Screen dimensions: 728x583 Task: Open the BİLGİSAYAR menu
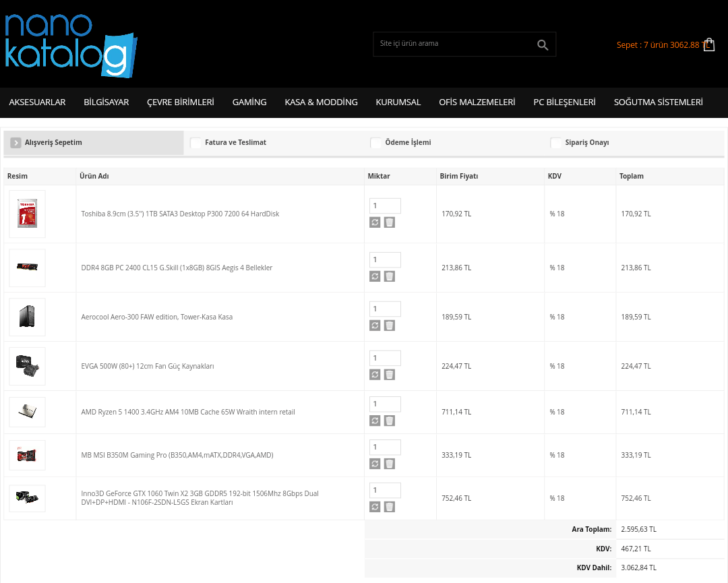pyautogui.click(x=107, y=102)
